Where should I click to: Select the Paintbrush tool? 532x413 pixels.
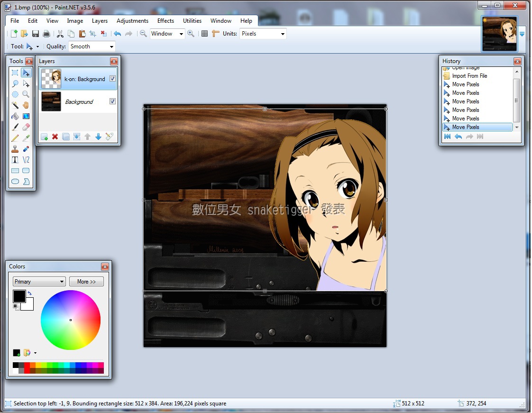15,127
